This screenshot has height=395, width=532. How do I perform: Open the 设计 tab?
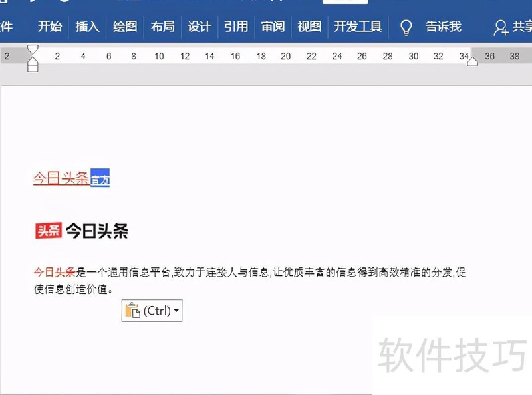[x=199, y=27]
